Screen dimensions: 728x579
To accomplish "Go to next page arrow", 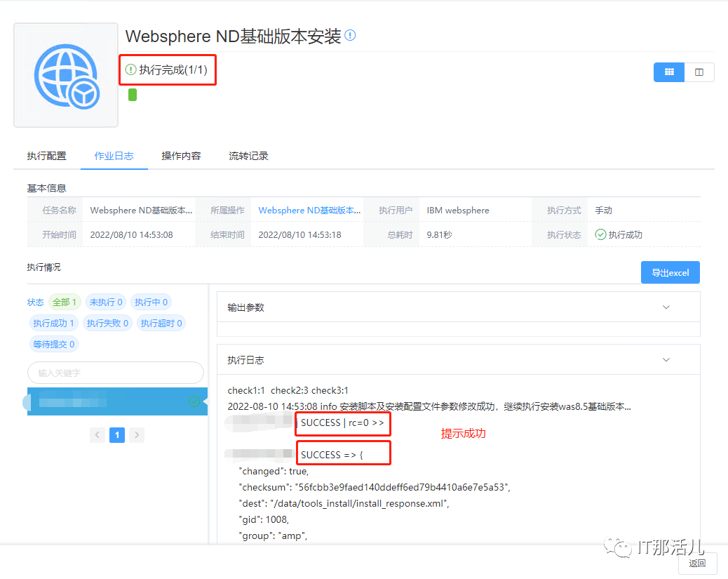I will (137, 435).
